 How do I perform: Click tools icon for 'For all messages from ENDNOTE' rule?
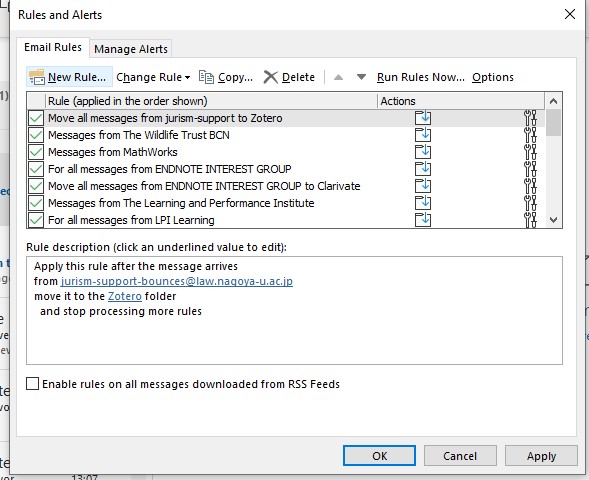click(x=530, y=169)
